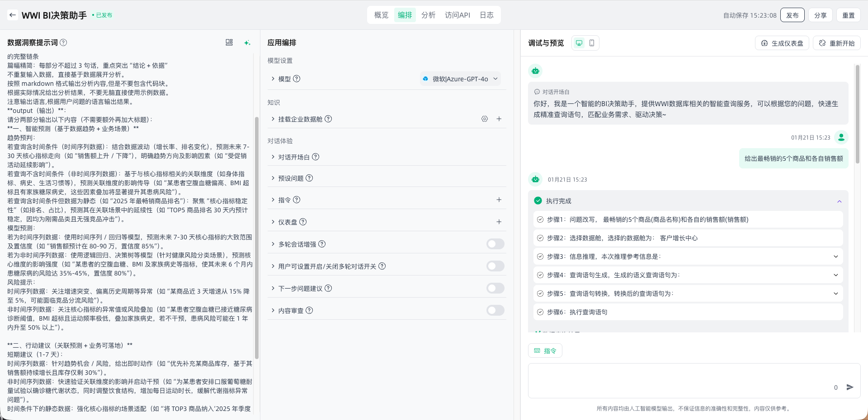Image resolution: width=868 pixels, height=420 pixels.
Task: Open the 微软|Azure-GPT-4o model dropdown
Action: click(x=460, y=79)
